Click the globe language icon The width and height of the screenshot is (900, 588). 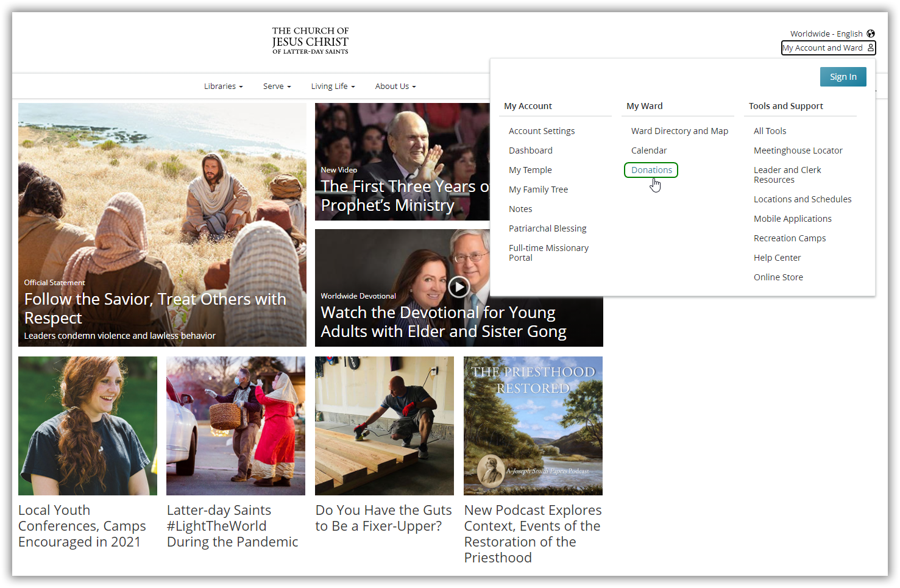(x=871, y=34)
